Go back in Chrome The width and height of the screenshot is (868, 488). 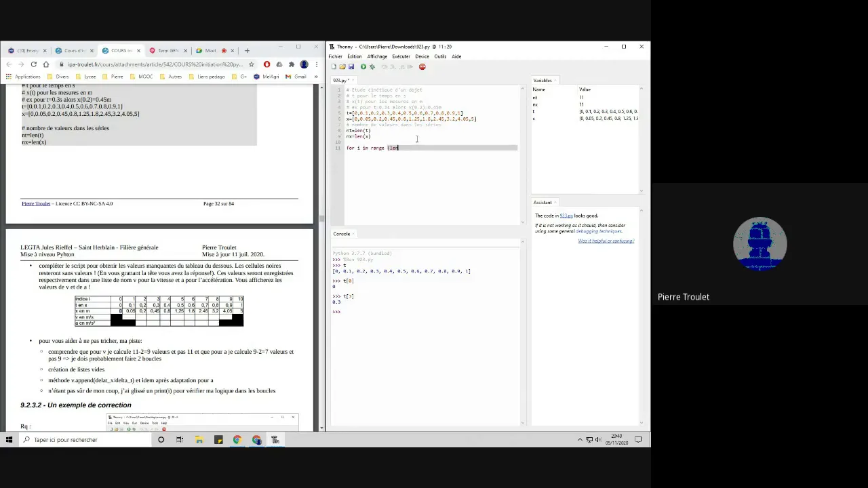pyautogui.click(x=10, y=64)
